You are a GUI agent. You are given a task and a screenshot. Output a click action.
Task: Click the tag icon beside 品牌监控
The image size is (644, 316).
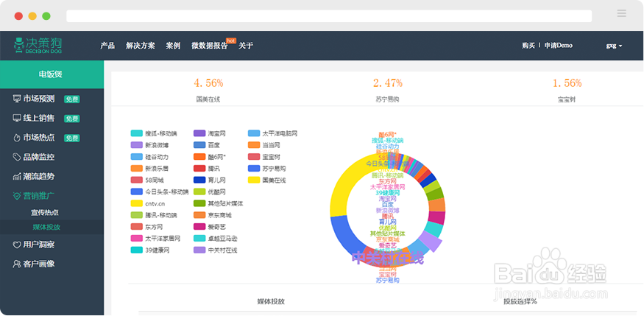(17, 157)
